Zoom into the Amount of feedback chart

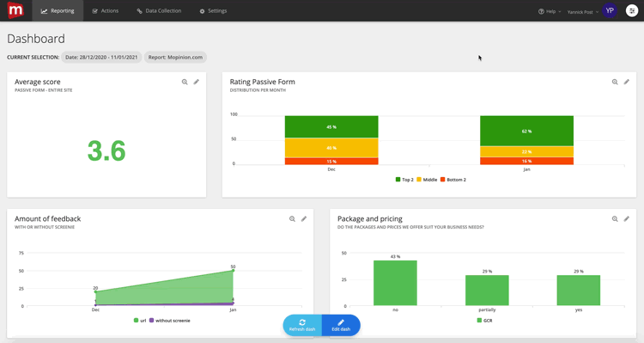click(292, 219)
